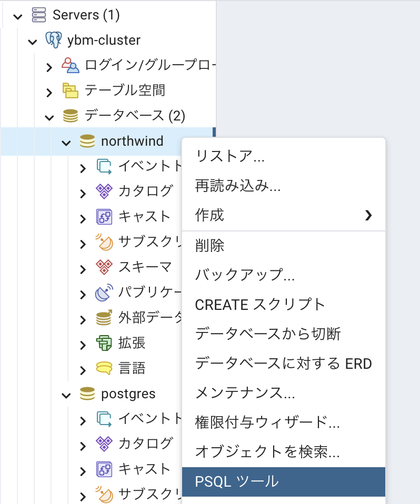The image size is (420, 504).
Task: Select the テーブル空間 label
Action: click(x=125, y=90)
